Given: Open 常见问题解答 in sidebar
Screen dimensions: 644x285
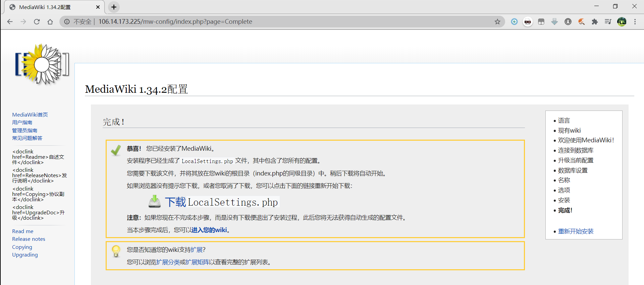Looking at the screenshot, I should tap(27, 138).
